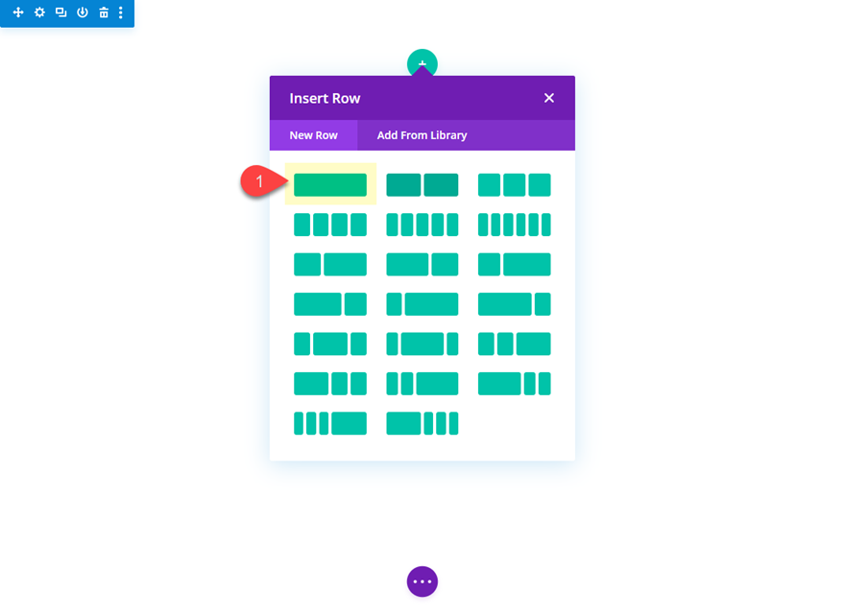Select layout with three narrow columns then one wide
The image size is (845, 616).
click(x=330, y=423)
